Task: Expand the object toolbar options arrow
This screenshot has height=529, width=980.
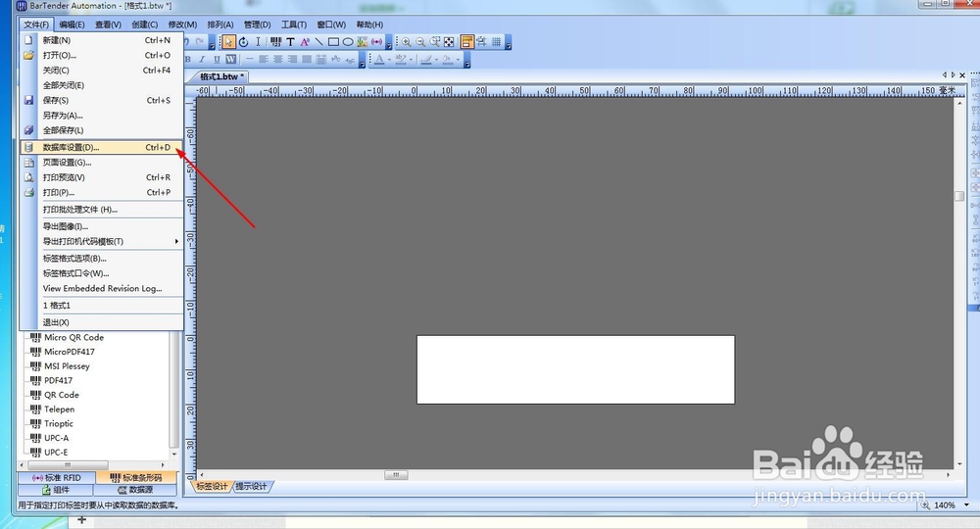Action: pos(389,44)
